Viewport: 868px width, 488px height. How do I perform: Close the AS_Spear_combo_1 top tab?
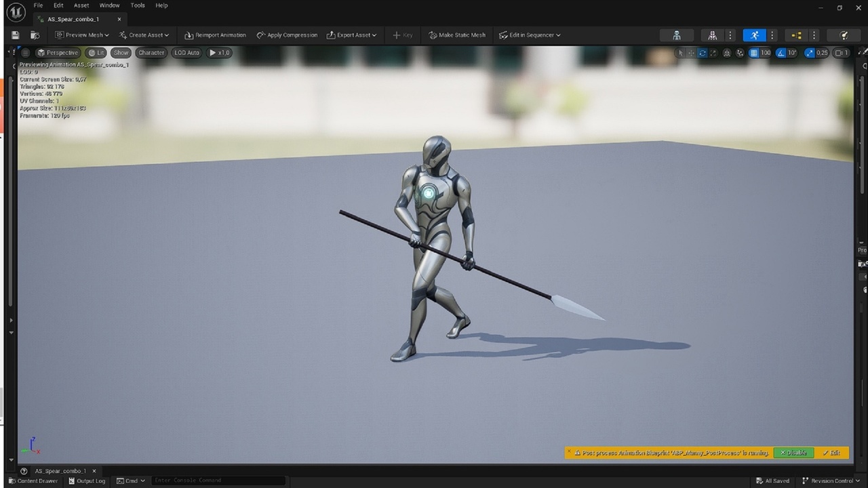pos(119,19)
